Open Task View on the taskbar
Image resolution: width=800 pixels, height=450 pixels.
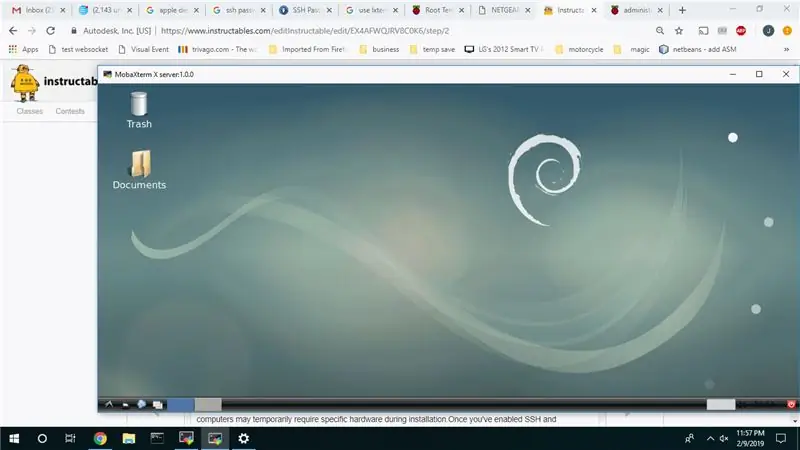click(x=70, y=438)
